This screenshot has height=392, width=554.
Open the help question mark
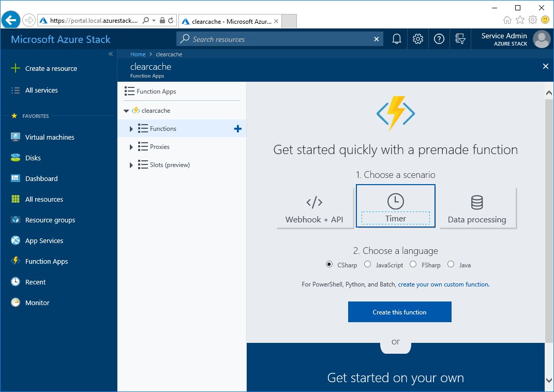[439, 39]
